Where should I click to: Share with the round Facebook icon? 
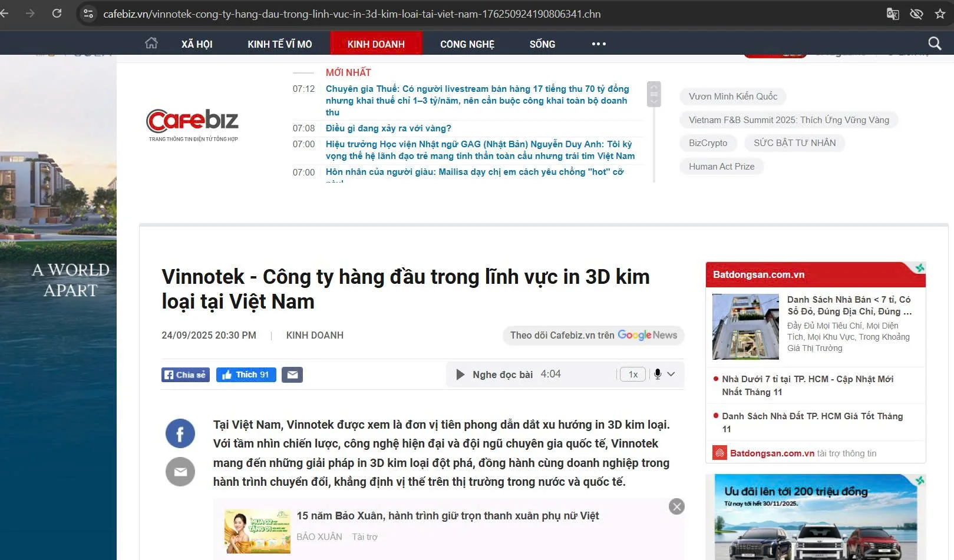pyautogui.click(x=180, y=433)
